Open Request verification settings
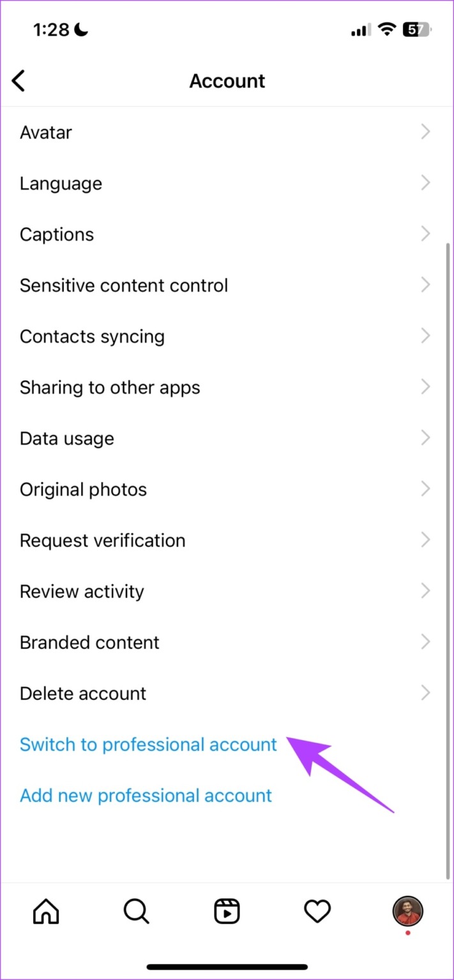The height and width of the screenshot is (980, 454). pos(227,540)
